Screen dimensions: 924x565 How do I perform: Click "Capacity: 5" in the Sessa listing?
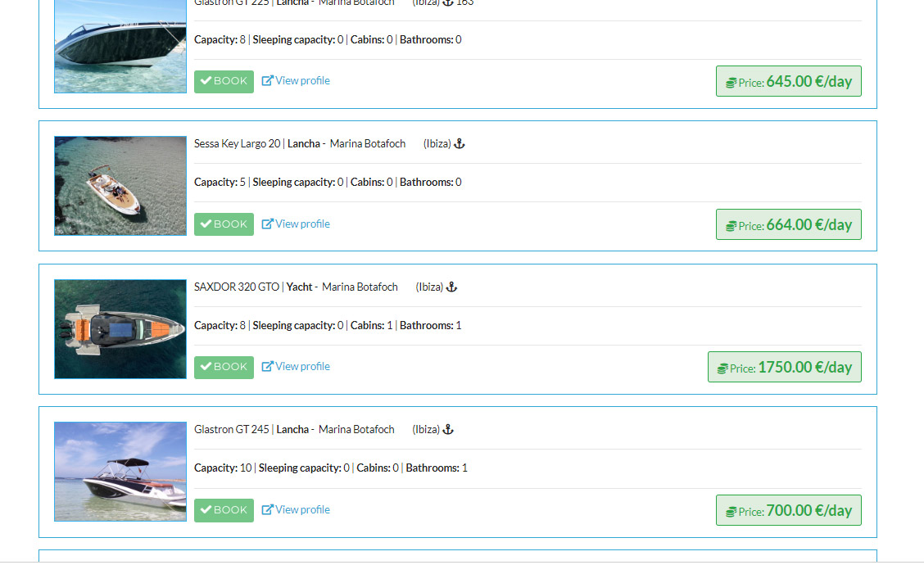[220, 183]
